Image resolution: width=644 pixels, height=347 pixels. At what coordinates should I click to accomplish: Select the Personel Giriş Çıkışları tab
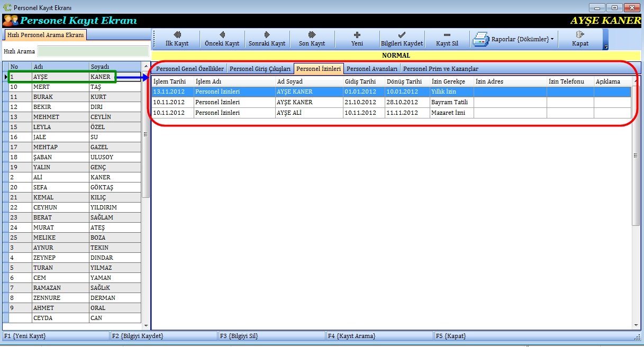(x=260, y=69)
